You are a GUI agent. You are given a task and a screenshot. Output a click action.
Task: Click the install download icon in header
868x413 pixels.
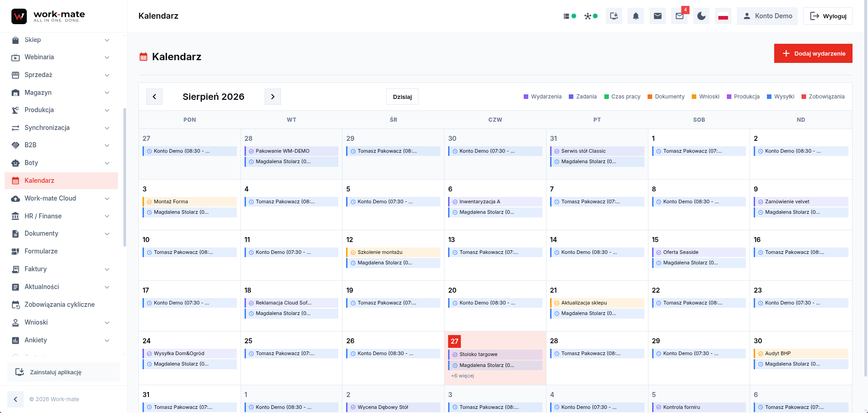tap(614, 16)
